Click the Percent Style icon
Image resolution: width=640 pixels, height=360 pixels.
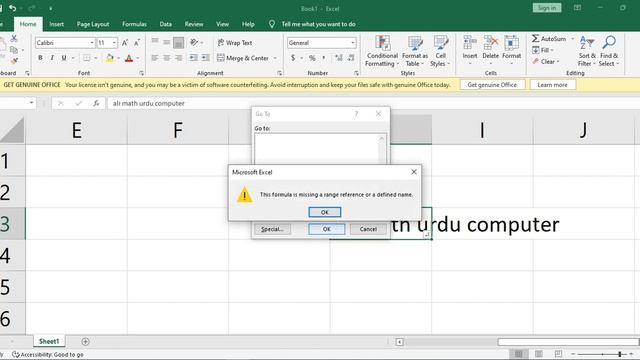(x=312, y=58)
